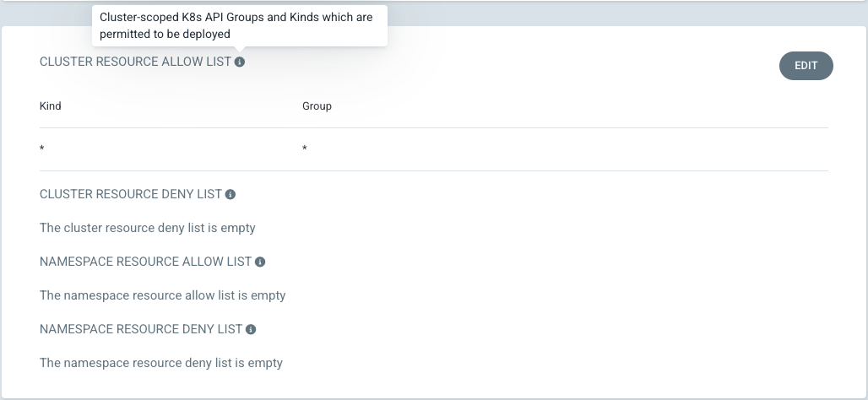
Task: Click the info icon beside Cluster Resource Allow List
Action: coord(240,62)
